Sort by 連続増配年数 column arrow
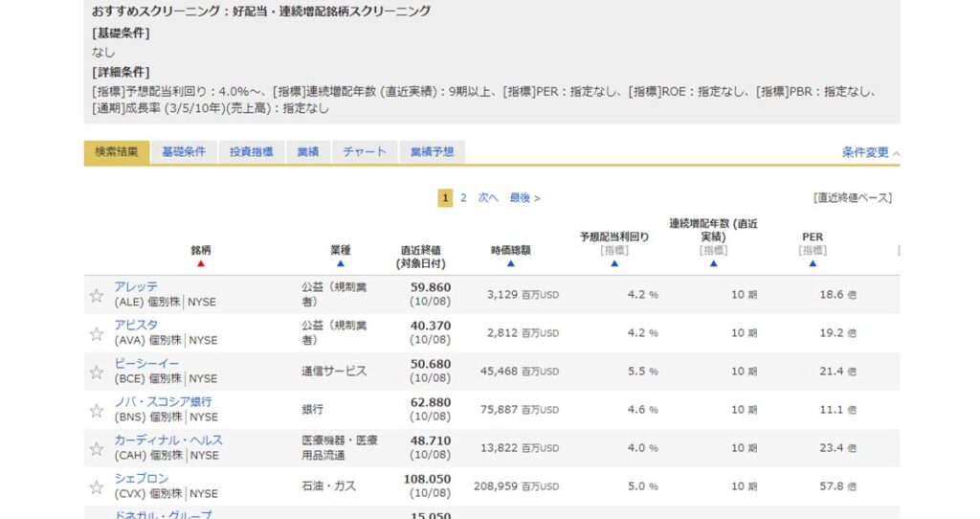Screen dimensions: 980x519 coord(713,264)
